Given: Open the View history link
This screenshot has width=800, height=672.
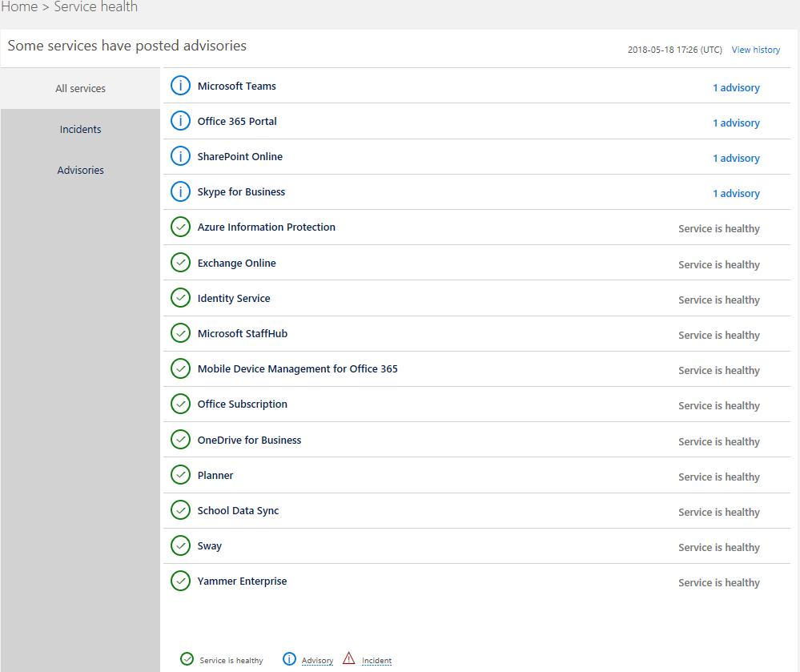Looking at the screenshot, I should 756,50.
